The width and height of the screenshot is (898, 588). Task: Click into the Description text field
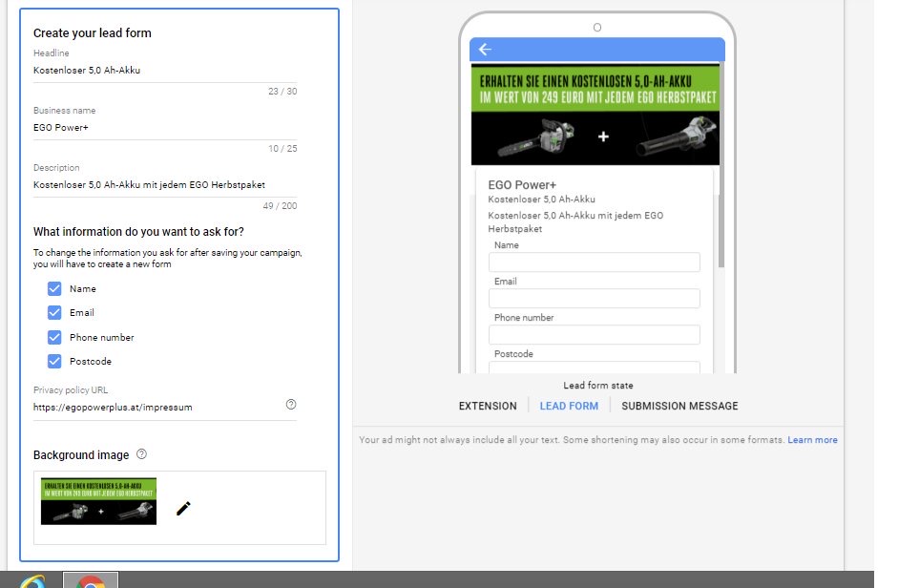pos(164,185)
